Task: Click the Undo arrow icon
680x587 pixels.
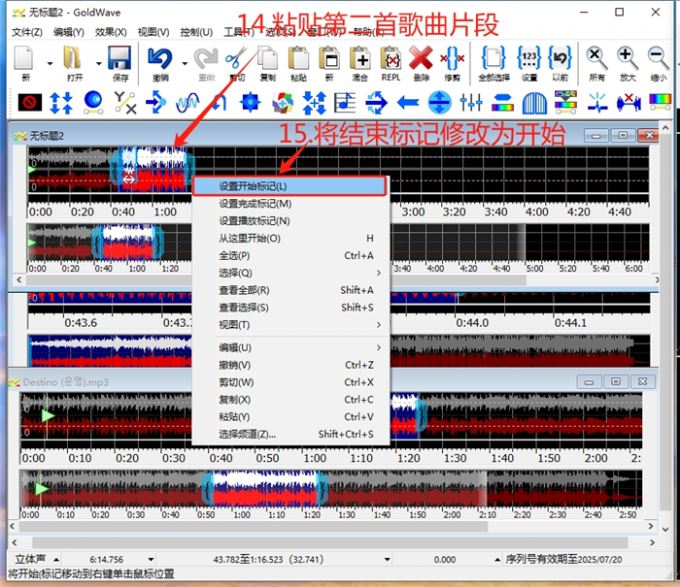Action: (x=160, y=59)
